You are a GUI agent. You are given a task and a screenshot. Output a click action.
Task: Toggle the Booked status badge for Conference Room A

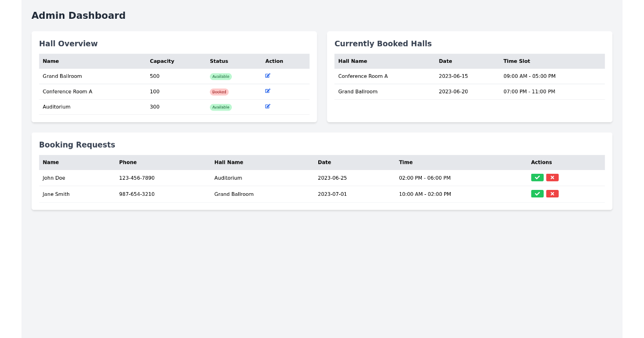click(x=219, y=91)
